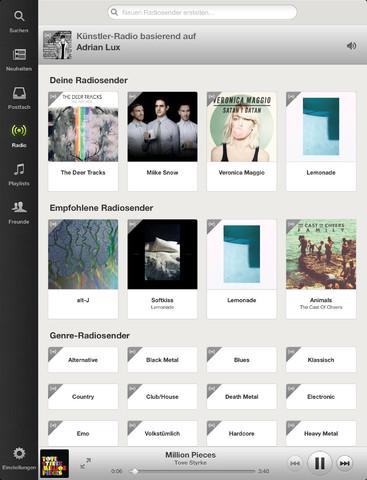The image size is (367, 480).
Task: Open Playlists music note icon
Action: pos(19,169)
